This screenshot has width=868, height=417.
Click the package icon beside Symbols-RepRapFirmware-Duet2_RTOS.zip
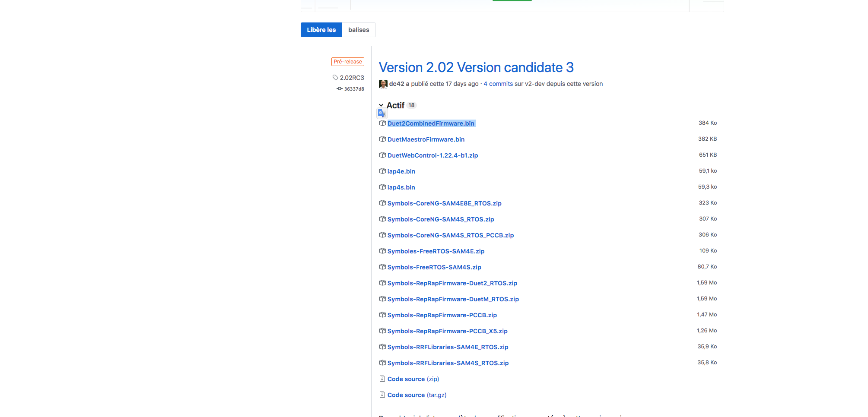click(x=382, y=283)
